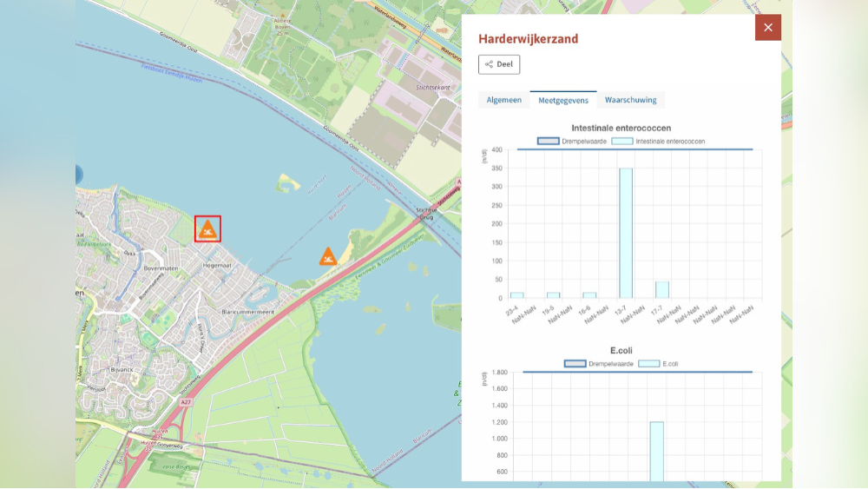Viewport: 868px width, 489px height.
Task: Click the 23-4 enterococcen bar
Action: 517,295
